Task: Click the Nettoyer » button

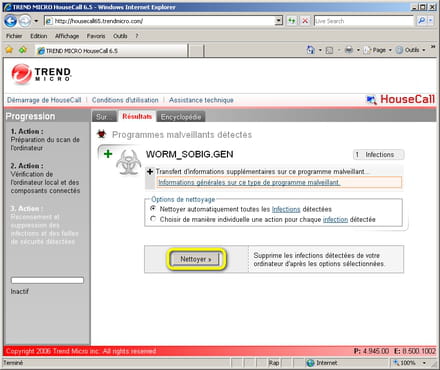Action: point(196,259)
